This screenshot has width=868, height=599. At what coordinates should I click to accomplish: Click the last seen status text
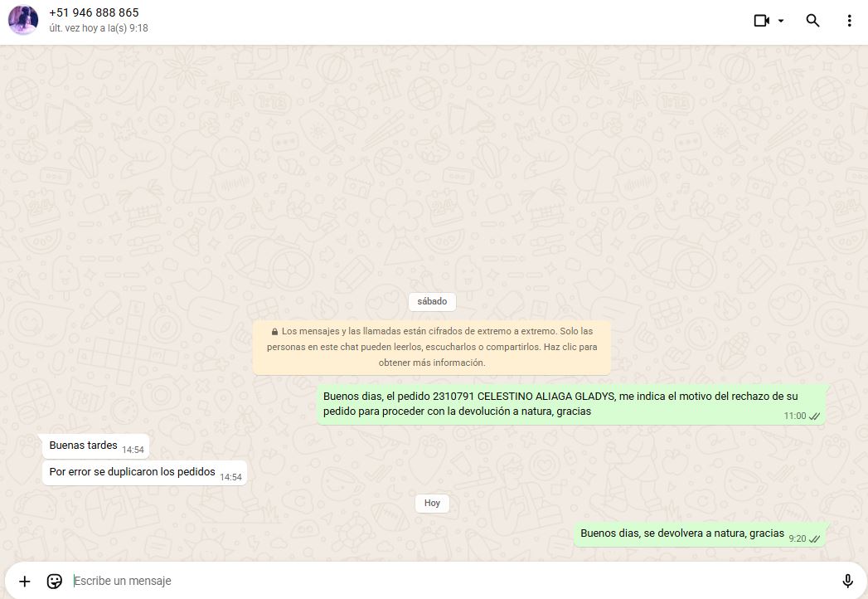pos(99,28)
